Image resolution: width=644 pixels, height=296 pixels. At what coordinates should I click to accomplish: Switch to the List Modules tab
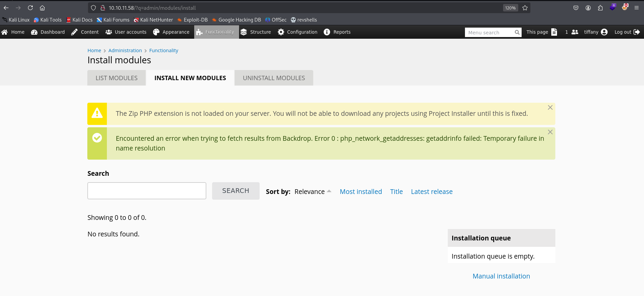click(116, 78)
